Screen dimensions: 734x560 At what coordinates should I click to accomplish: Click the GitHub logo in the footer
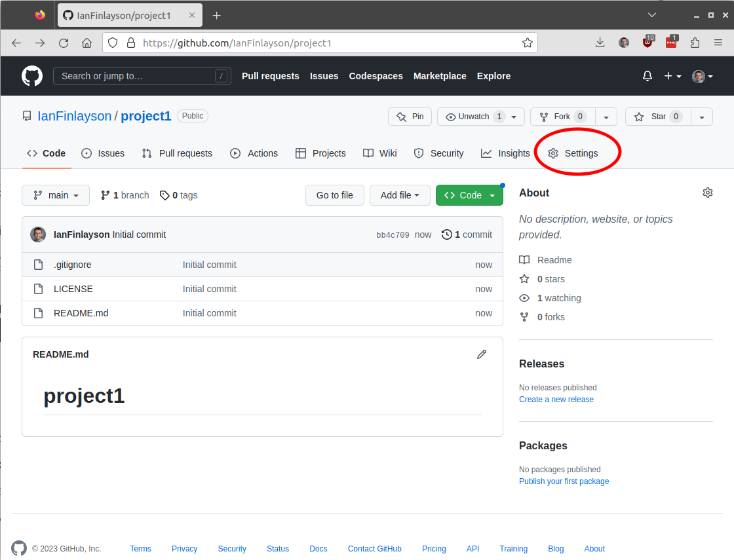[19, 548]
